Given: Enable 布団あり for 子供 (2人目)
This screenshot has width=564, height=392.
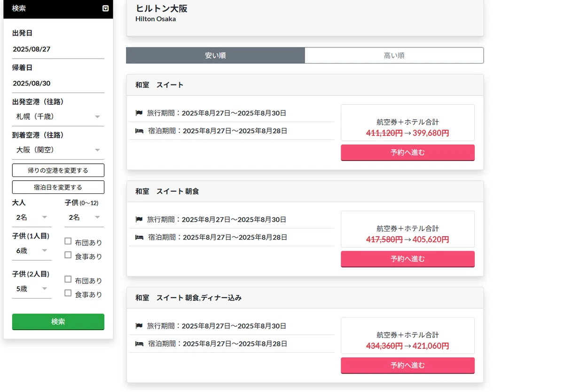Looking at the screenshot, I should (68, 279).
